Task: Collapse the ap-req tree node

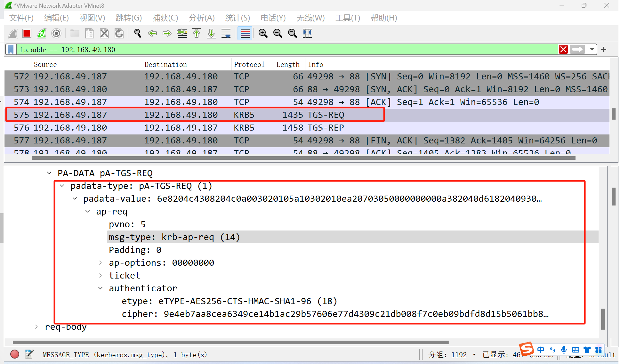Action: [x=88, y=212]
